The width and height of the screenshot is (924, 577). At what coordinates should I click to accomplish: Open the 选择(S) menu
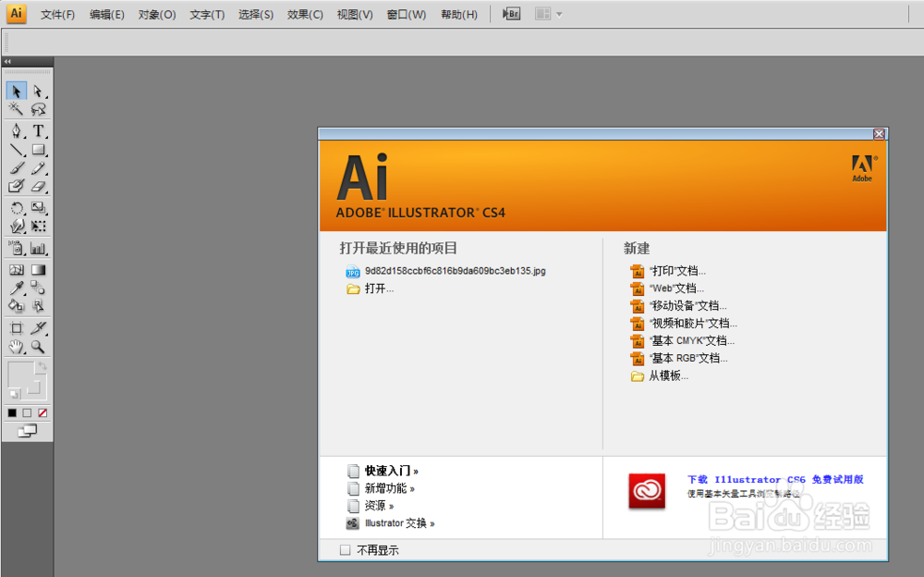pyautogui.click(x=256, y=14)
